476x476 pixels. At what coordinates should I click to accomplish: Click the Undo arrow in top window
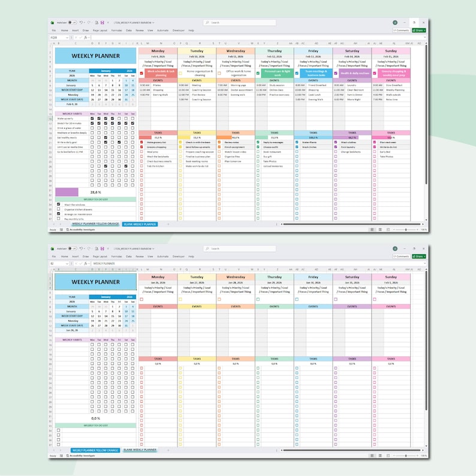(81, 22)
